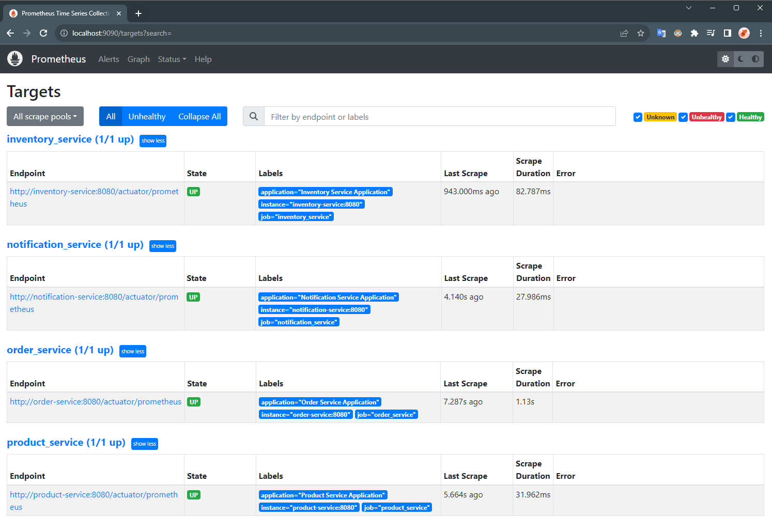
Task: Toggle the Unknown state checkbox
Action: (x=638, y=117)
